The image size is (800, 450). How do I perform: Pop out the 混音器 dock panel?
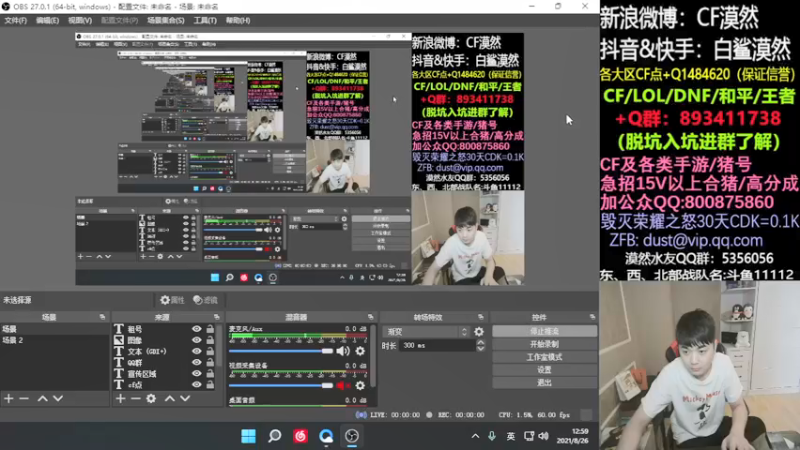[x=370, y=317]
